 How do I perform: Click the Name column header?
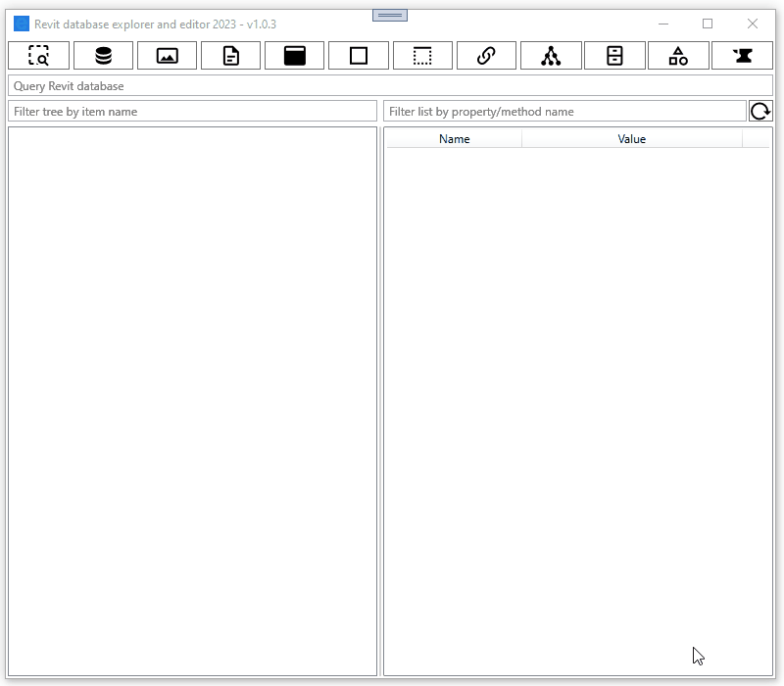(x=454, y=139)
